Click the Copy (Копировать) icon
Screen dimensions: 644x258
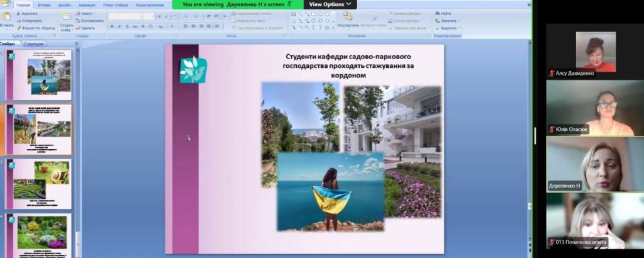point(18,21)
